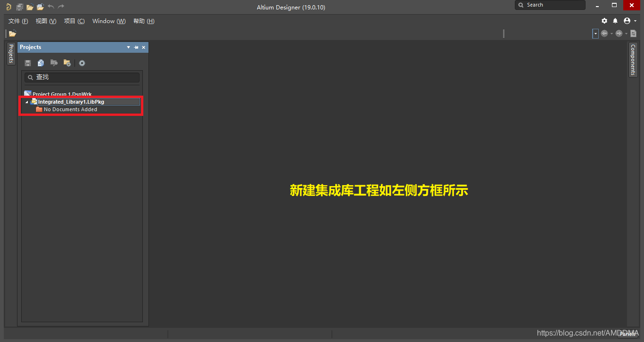This screenshot has width=644, height=342.
Task: Click the Components side tab
Action: coord(633,60)
